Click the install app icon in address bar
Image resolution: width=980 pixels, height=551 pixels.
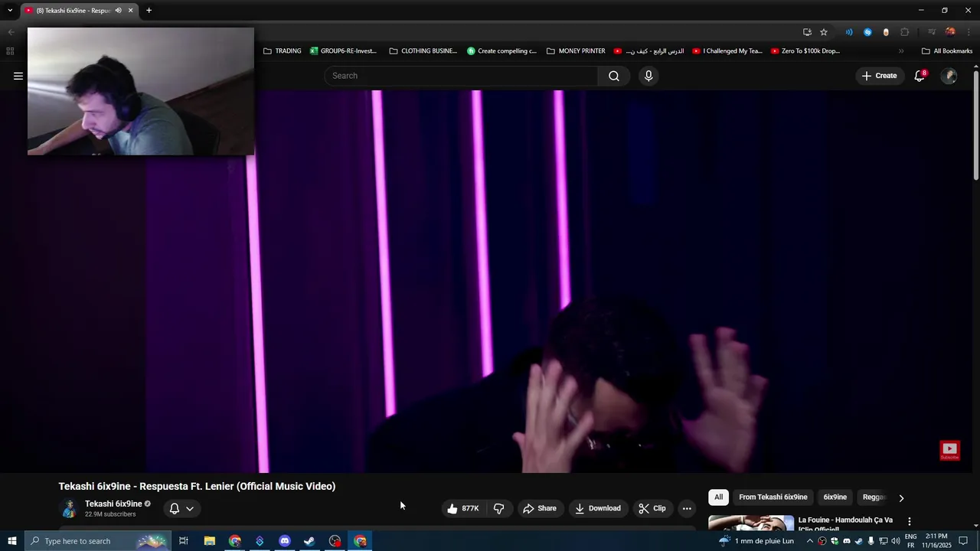coord(807,32)
